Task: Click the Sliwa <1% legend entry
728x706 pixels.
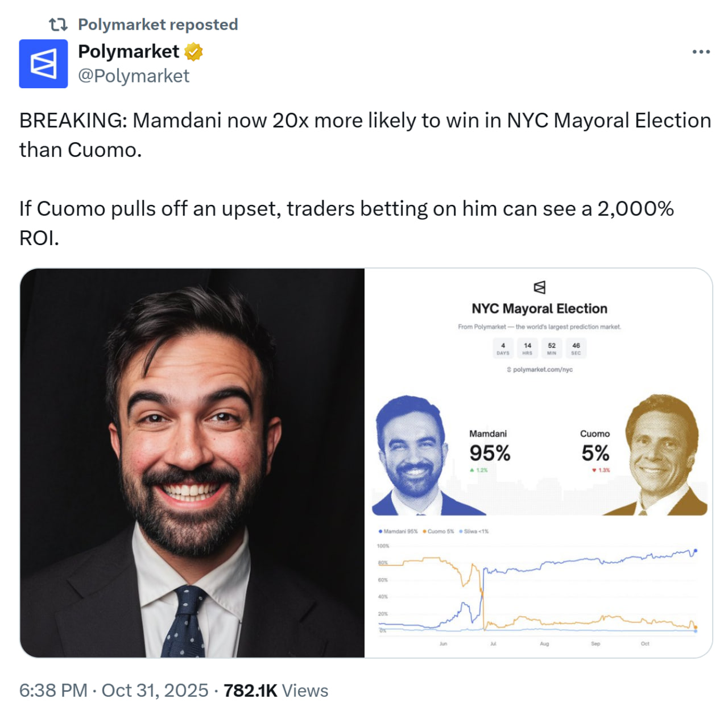Action: click(474, 531)
